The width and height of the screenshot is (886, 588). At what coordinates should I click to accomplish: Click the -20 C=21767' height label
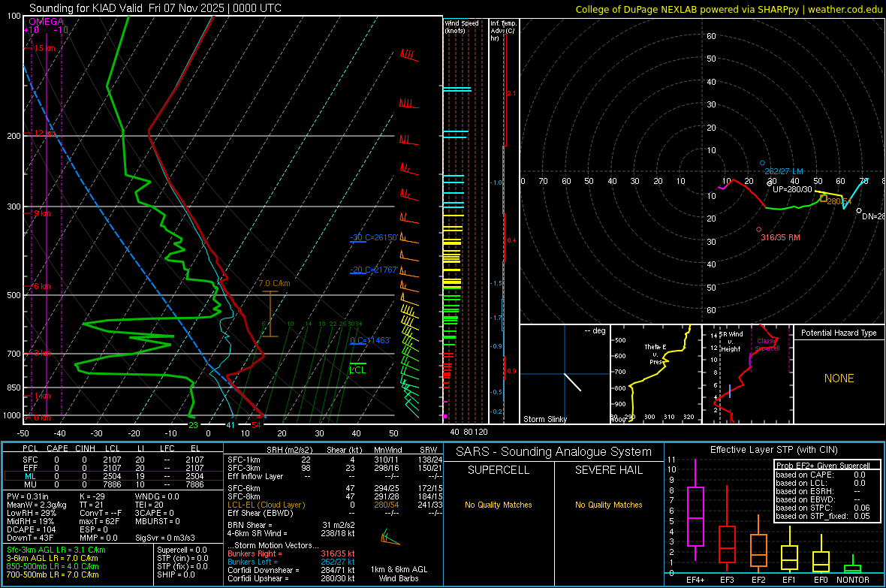point(373,270)
